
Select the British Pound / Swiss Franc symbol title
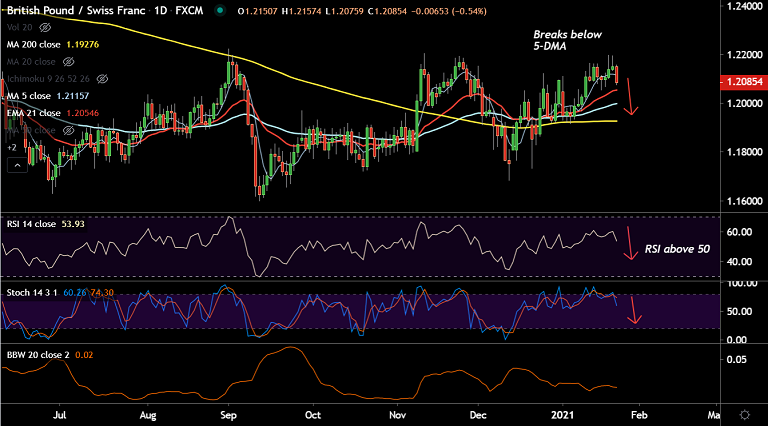click(x=76, y=10)
